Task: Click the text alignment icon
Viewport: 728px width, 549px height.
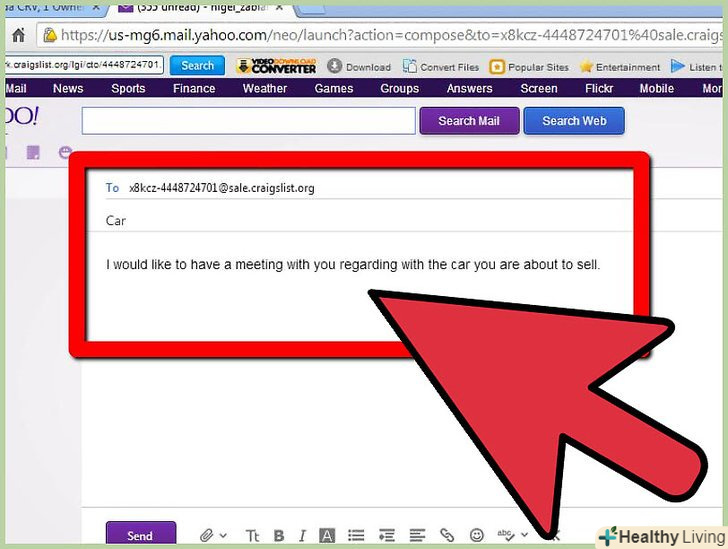Action: click(x=417, y=536)
